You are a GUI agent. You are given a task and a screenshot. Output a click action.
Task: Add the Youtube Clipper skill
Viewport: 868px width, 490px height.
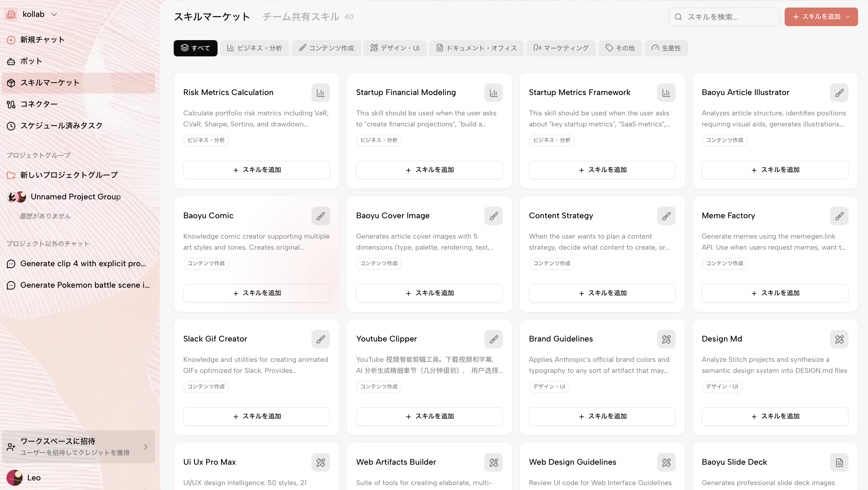pyautogui.click(x=429, y=416)
